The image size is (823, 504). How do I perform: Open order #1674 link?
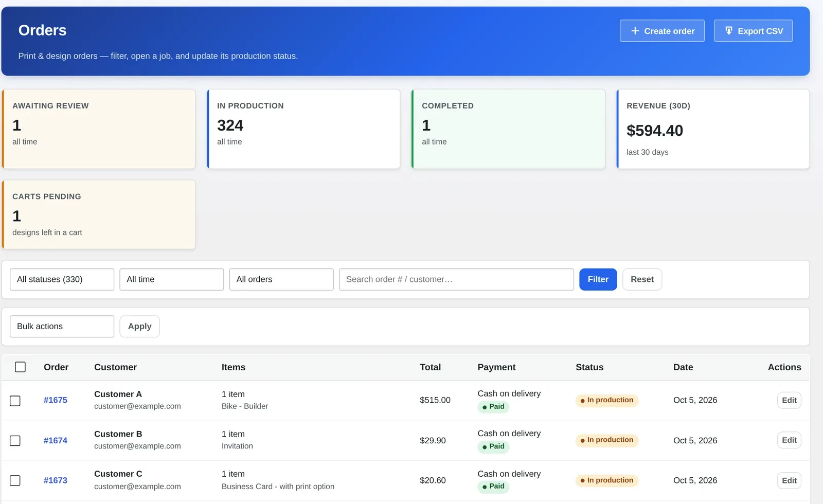(x=56, y=440)
